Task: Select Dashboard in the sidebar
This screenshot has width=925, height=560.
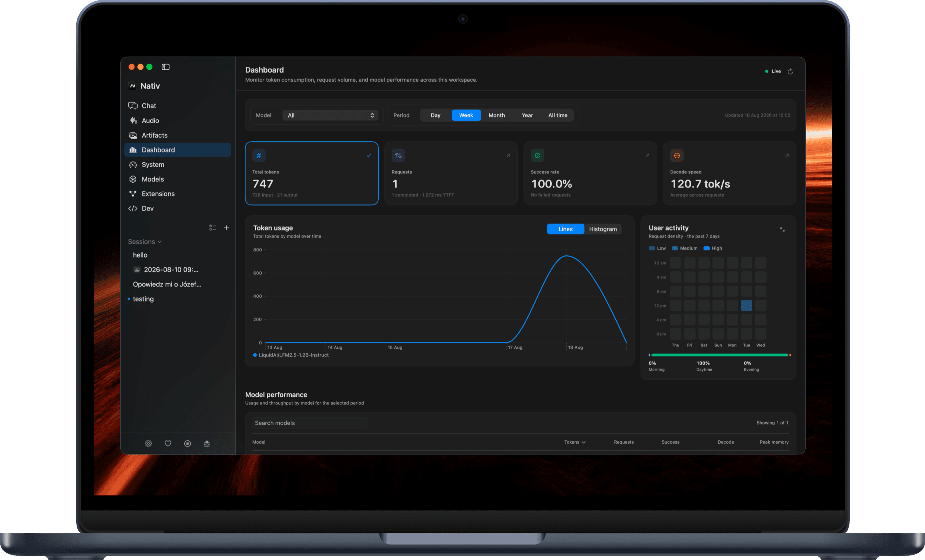Action: point(177,150)
